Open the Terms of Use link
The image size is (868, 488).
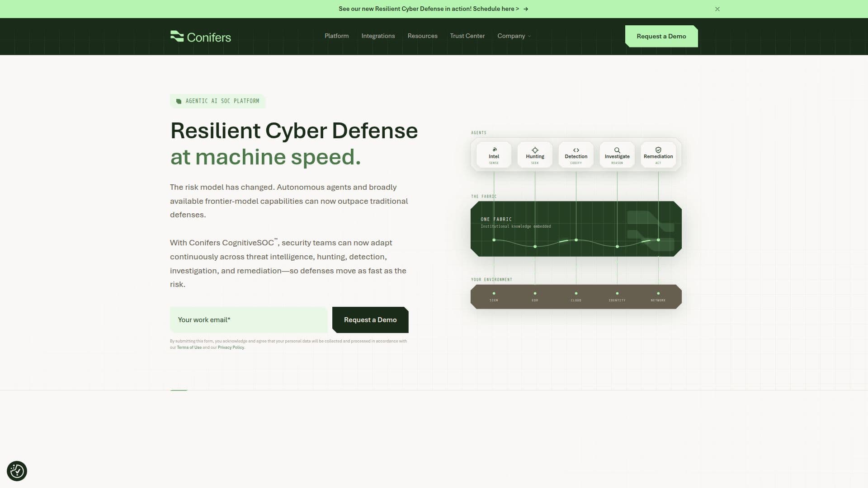(189, 347)
